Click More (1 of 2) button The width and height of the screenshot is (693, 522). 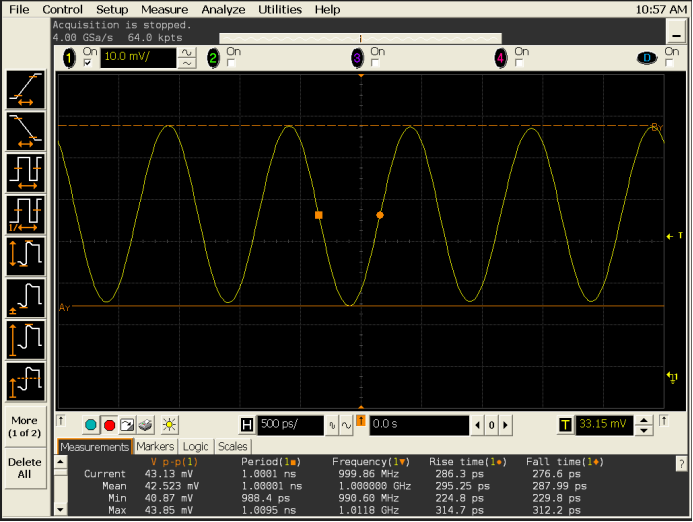coord(25,427)
